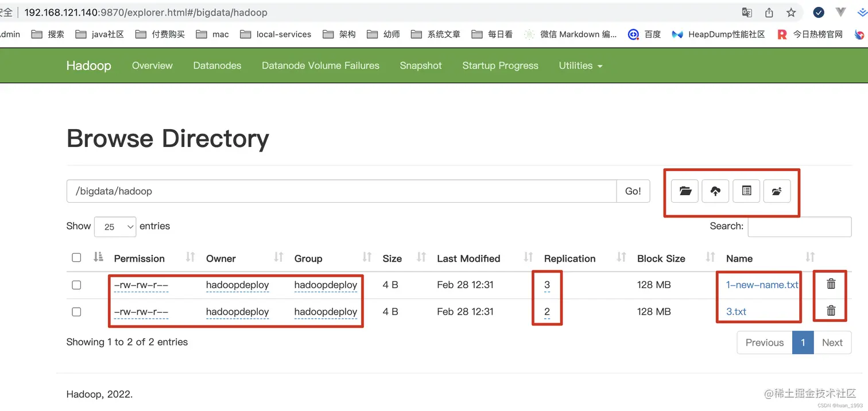Image resolution: width=868 pixels, height=411 pixels.
Task: Sort by Size column arrows icon
Action: point(421,257)
